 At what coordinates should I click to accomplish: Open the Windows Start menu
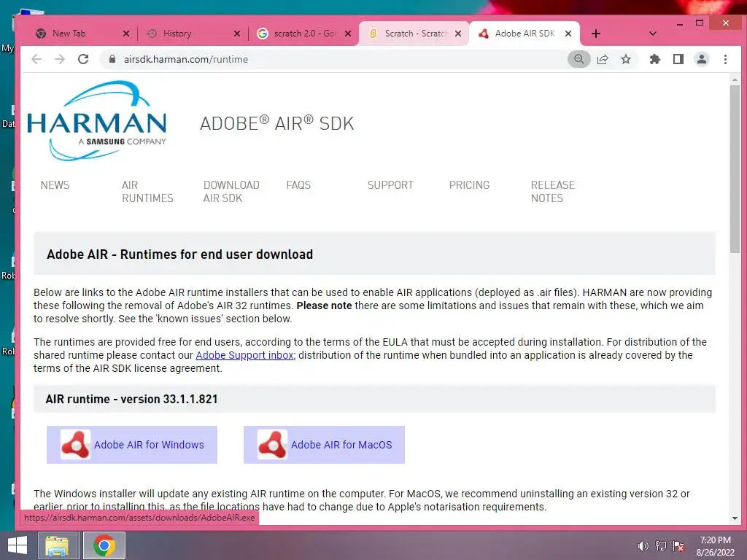(x=18, y=545)
